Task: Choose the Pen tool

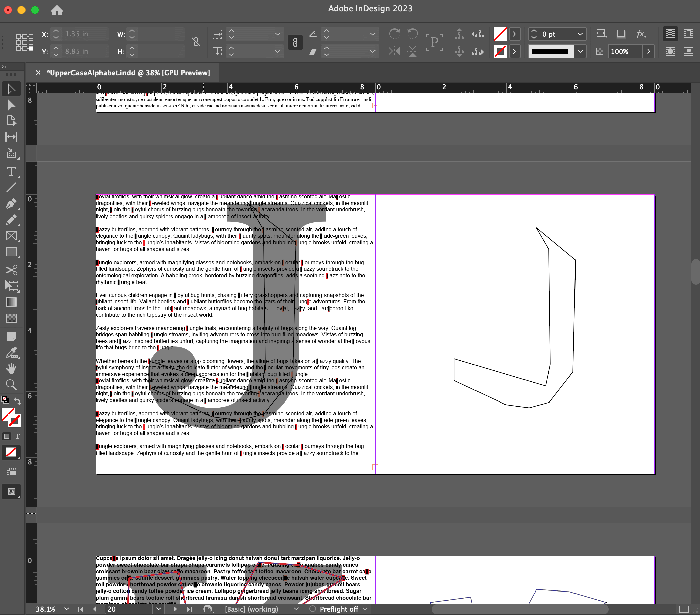Action: (11, 203)
